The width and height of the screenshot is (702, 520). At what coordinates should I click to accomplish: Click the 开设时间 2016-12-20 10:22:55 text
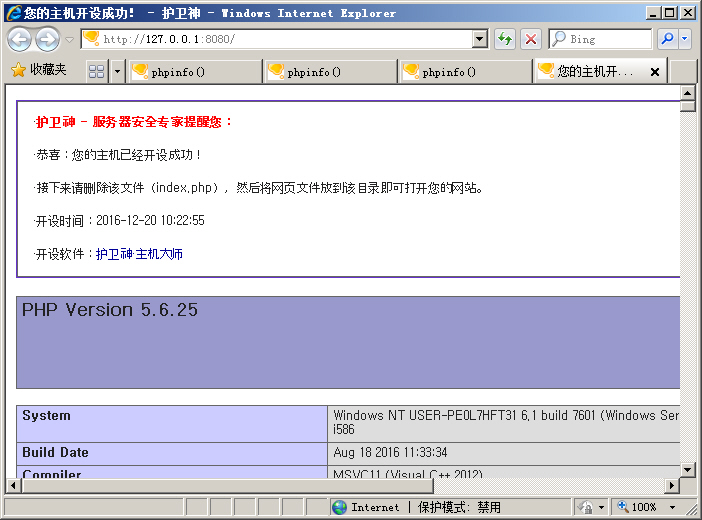[x=120, y=220]
